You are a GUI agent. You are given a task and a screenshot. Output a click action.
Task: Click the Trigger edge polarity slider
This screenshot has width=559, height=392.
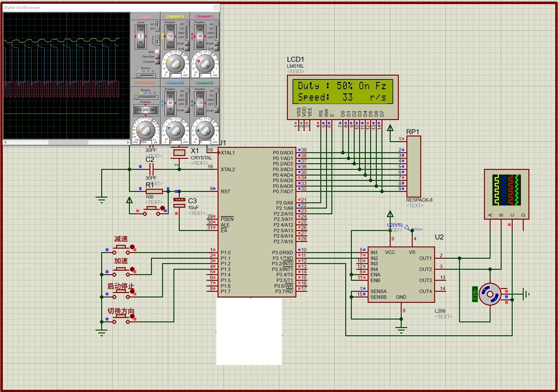pos(158,40)
